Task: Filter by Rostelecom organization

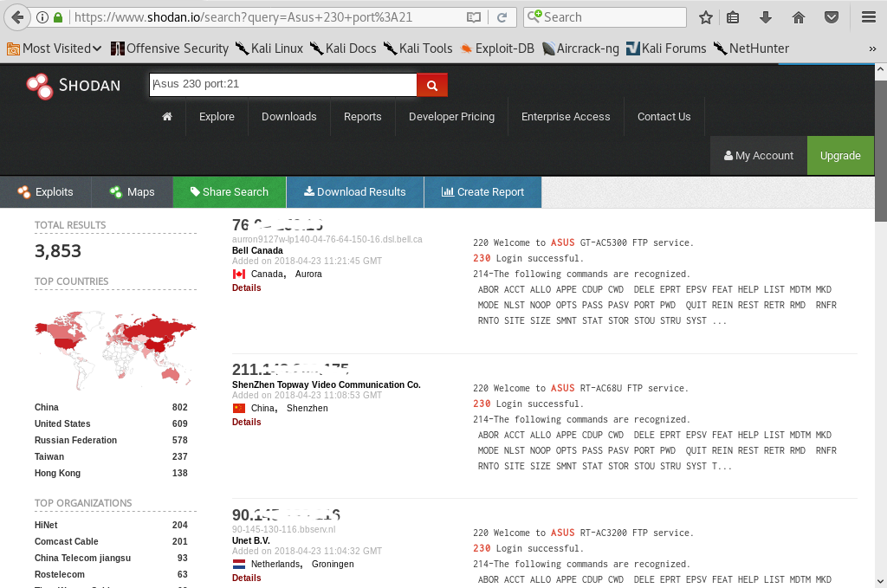Action: [x=60, y=574]
